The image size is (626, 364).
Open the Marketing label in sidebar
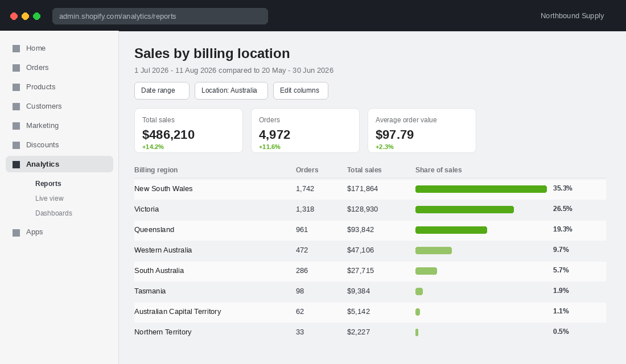coord(42,126)
